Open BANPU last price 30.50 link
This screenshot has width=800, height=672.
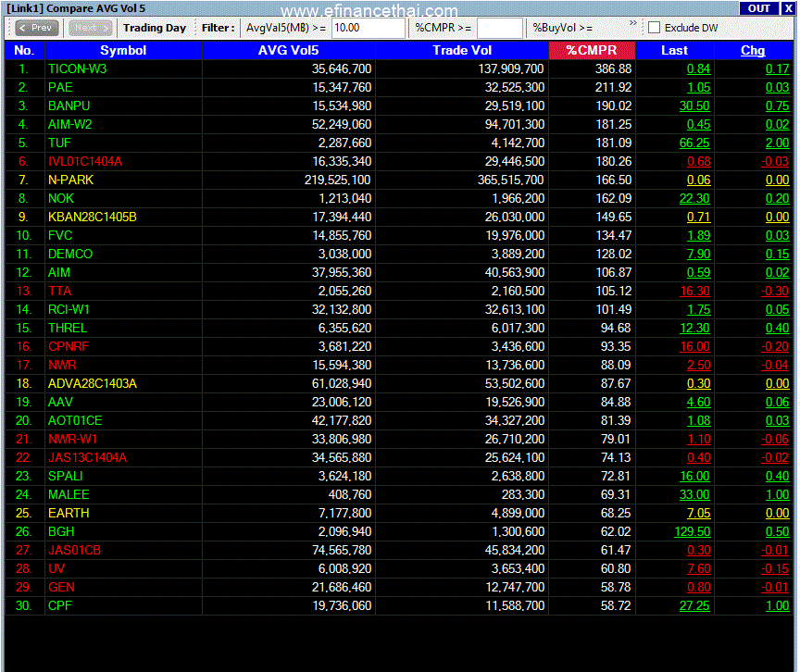694,106
